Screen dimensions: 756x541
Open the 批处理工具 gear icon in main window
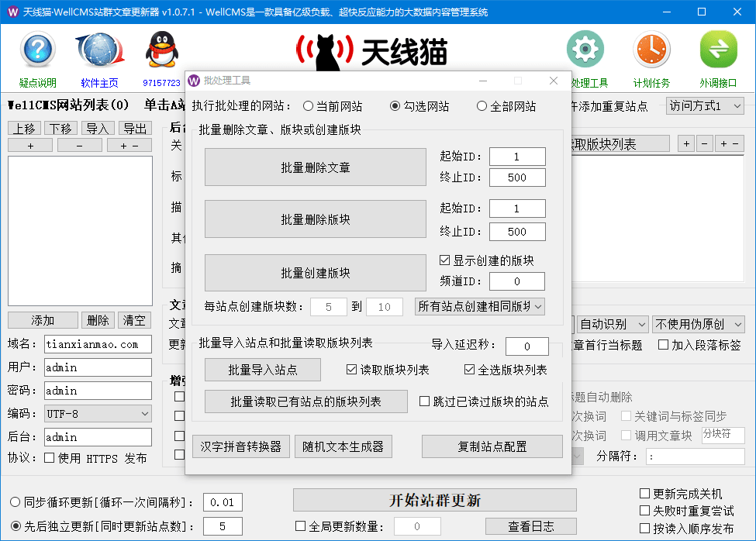[585, 49]
